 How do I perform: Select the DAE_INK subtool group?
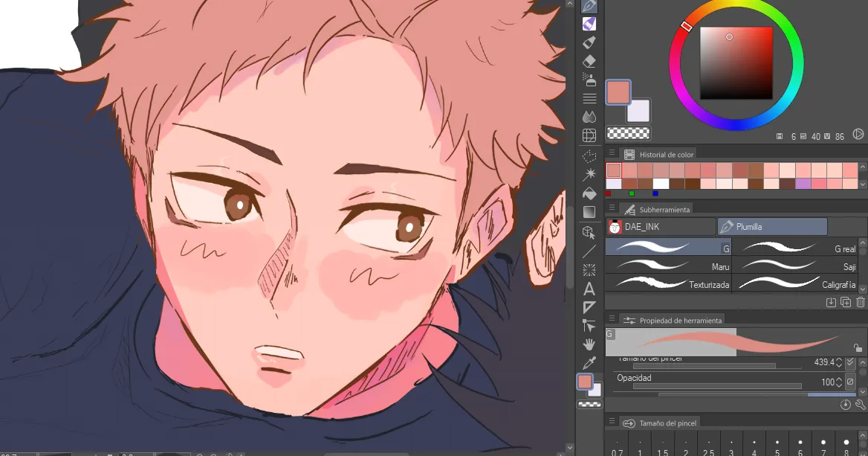(x=661, y=227)
